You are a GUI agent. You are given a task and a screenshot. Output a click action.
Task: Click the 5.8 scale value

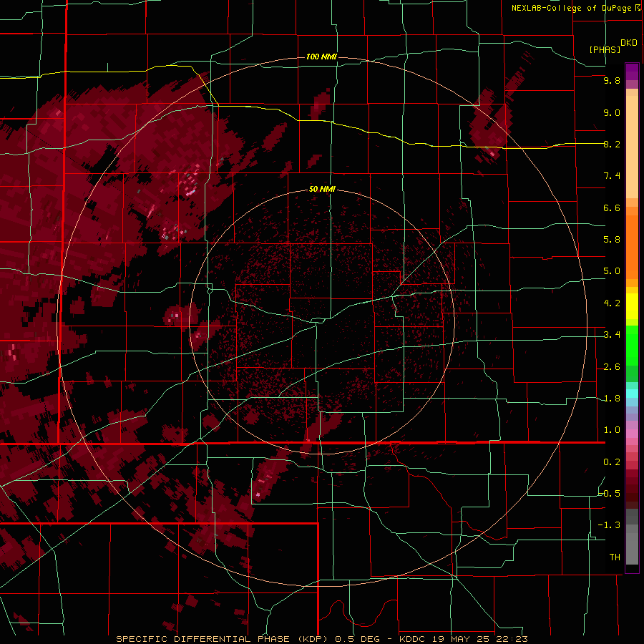pos(612,240)
